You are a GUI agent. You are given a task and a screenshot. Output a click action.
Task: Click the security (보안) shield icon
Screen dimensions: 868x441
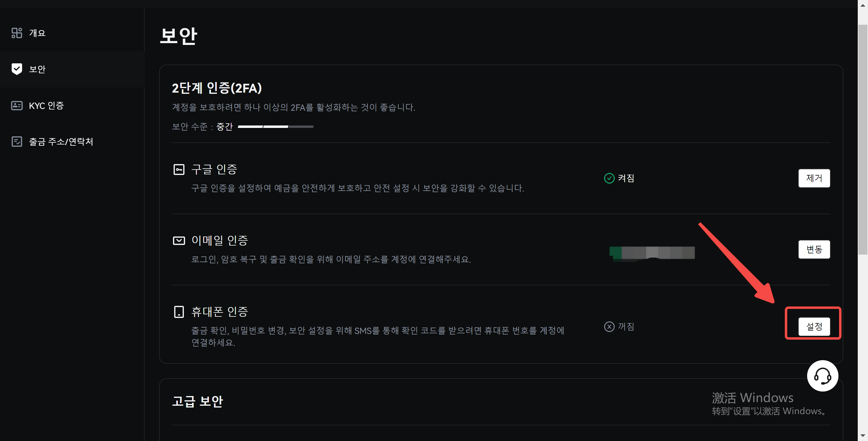17,69
